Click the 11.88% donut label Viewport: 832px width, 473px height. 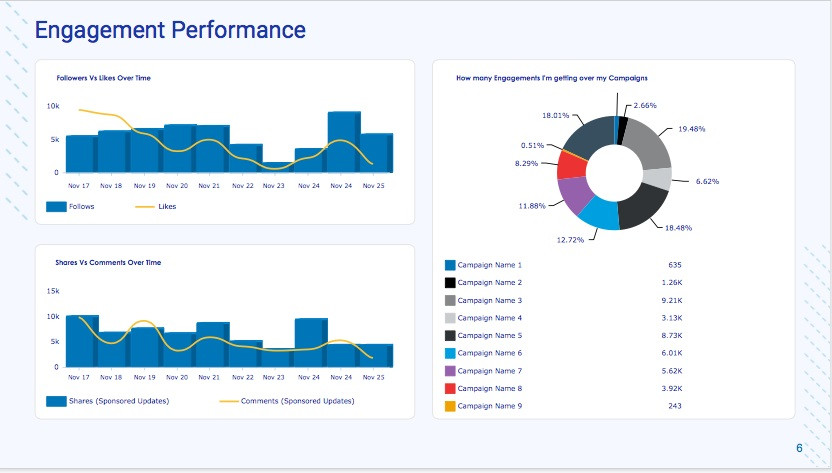pos(532,206)
